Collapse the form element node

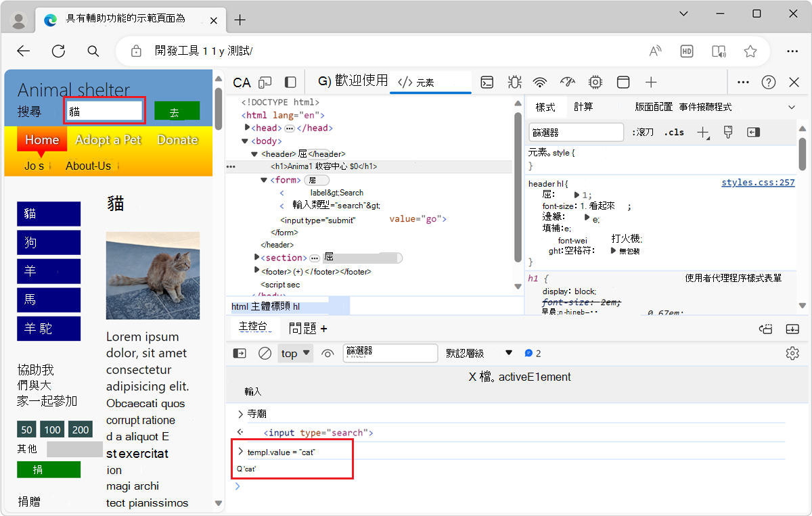click(264, 180)
